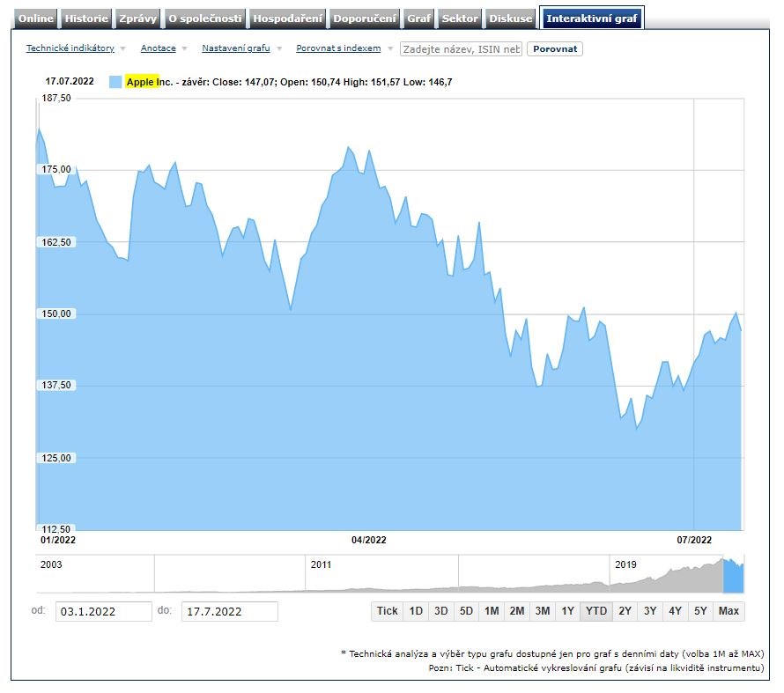This screenshot has height=693, width=784.
Task: Click the Apple Inc. blue legend swatch
Action: [x=115, y=82]
